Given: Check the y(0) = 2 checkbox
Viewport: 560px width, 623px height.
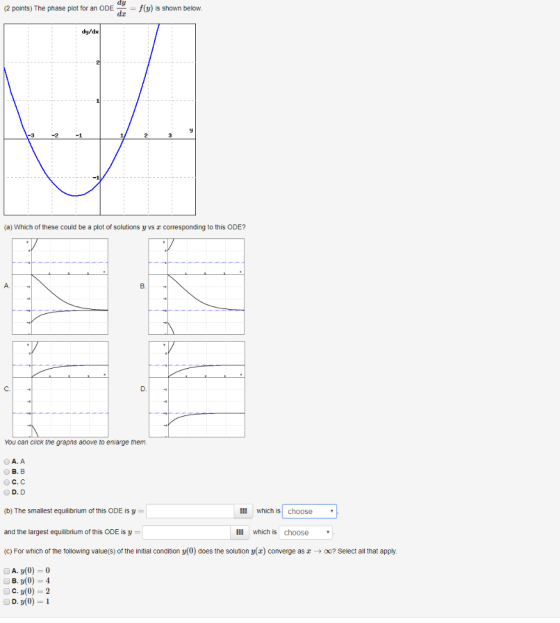Looking at the screenshot, I should tap(7, 592).
